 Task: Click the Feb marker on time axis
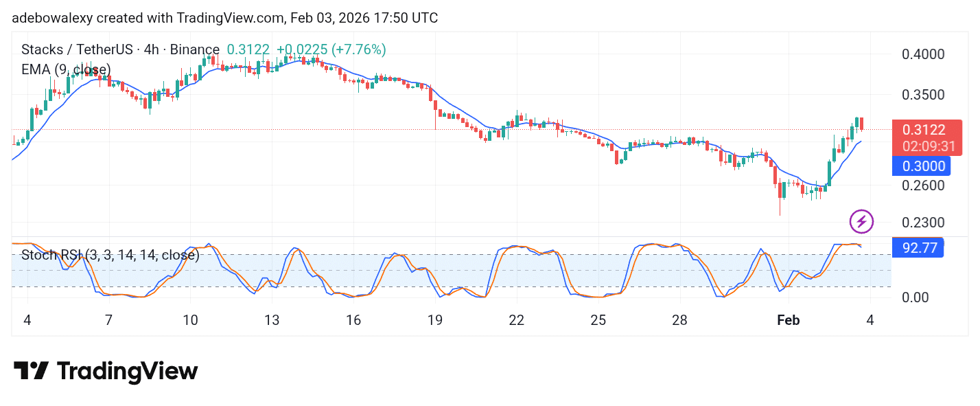(x=788, y=320)
